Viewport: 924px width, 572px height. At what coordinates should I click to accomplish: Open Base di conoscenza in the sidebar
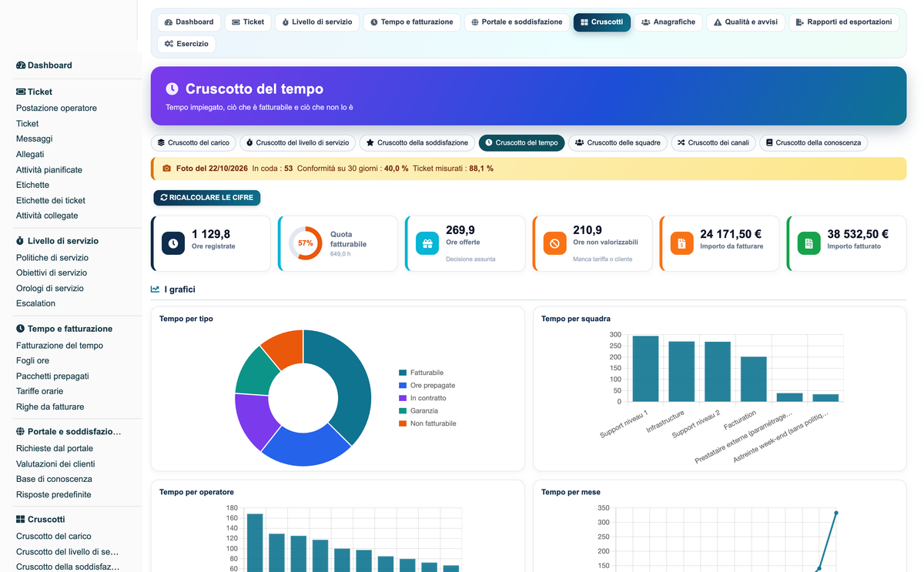tap(54, 480)
